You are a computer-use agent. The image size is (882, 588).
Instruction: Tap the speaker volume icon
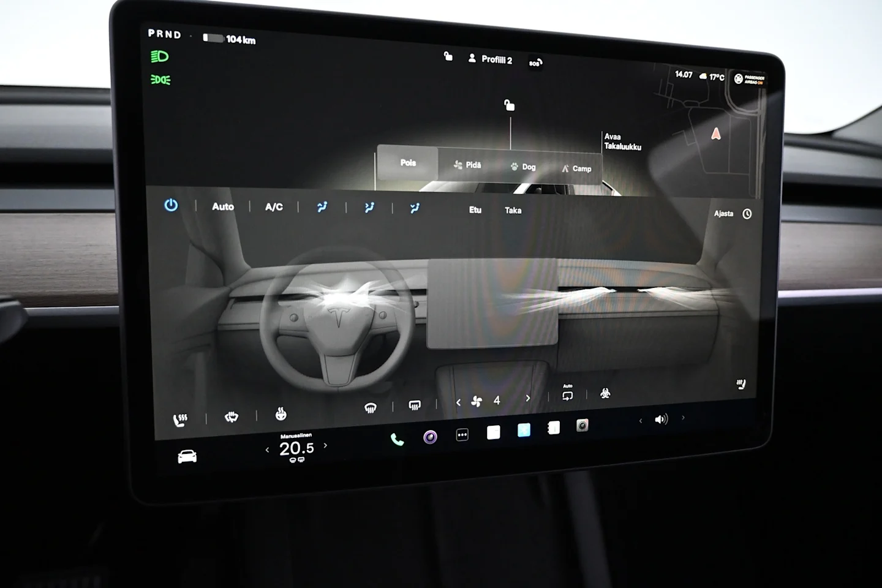coord(661,420)
